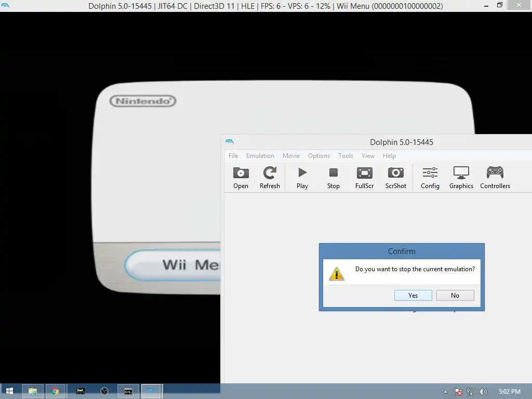The width and height of the screenshot is (532, 399).
Task: Show hidden system tray icons arrow
Action: click(x=445, y=392)
